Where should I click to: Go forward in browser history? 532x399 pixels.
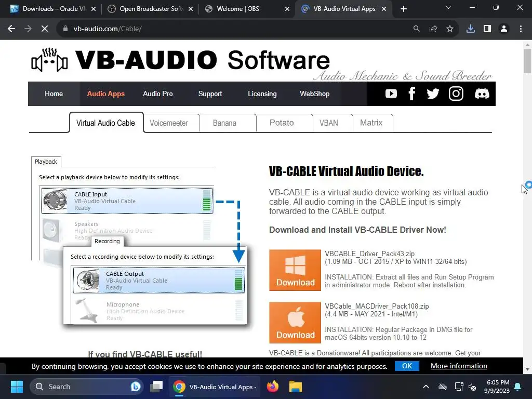tap(28, 29)
